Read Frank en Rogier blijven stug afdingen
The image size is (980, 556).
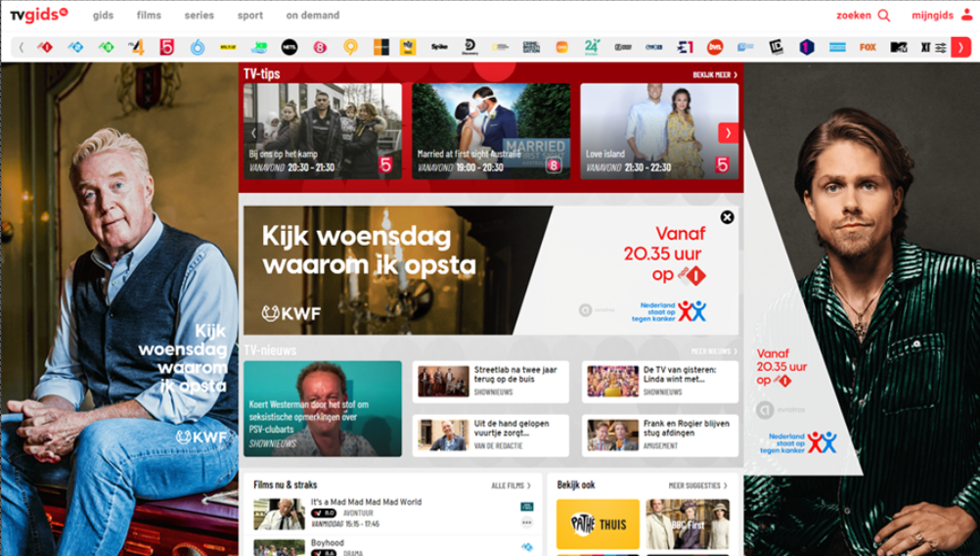tap(660, 436)
